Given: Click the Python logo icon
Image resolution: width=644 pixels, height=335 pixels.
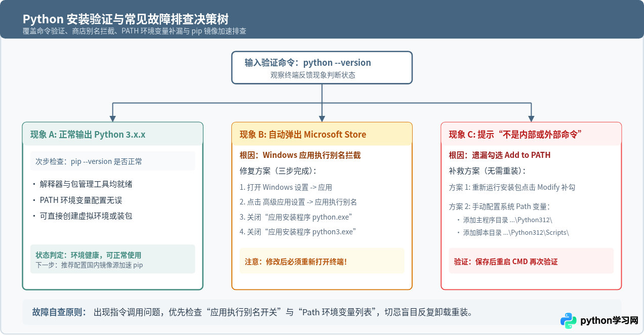Looking at the screenshot, I should 569,321.
